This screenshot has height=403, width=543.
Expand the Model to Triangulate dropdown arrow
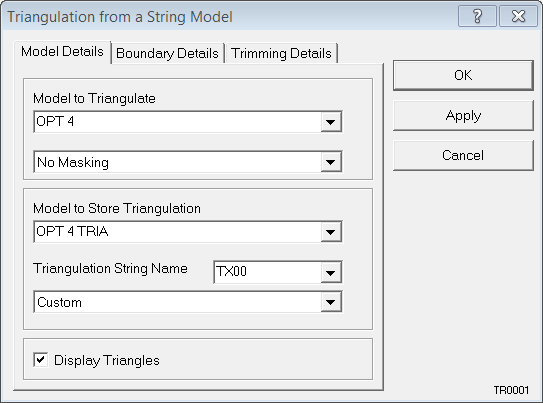331,122
